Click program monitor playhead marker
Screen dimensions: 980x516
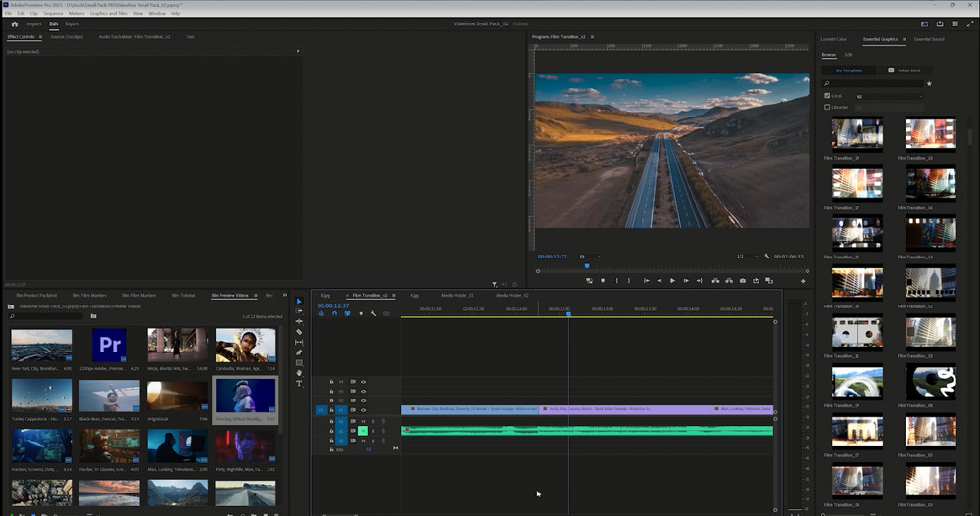coord(587,266)
